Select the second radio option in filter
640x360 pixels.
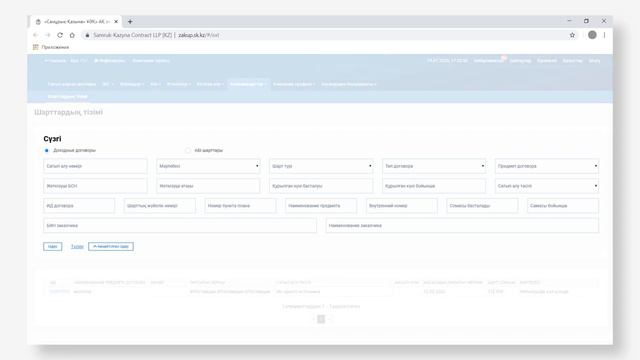[x=188, y=151]
